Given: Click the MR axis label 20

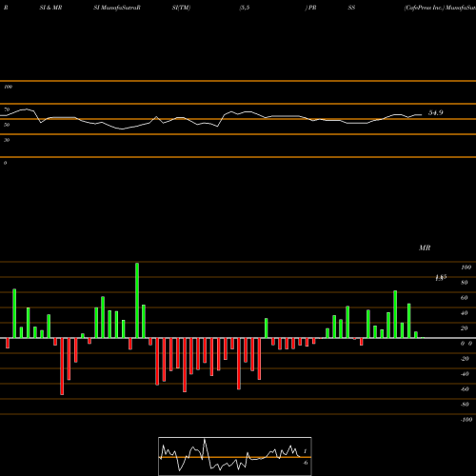Looking at the screenshot, I should pos(465,328).
